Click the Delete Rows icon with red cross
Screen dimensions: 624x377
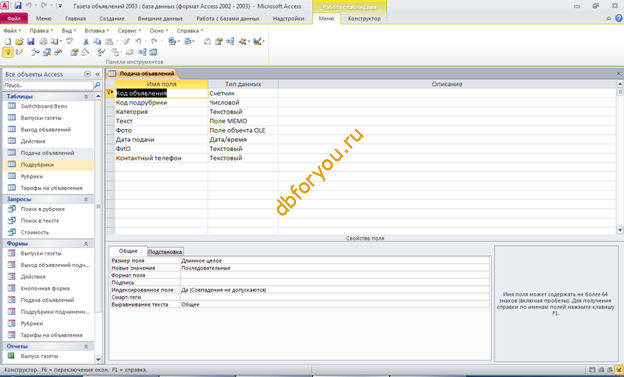click(58, 52)
